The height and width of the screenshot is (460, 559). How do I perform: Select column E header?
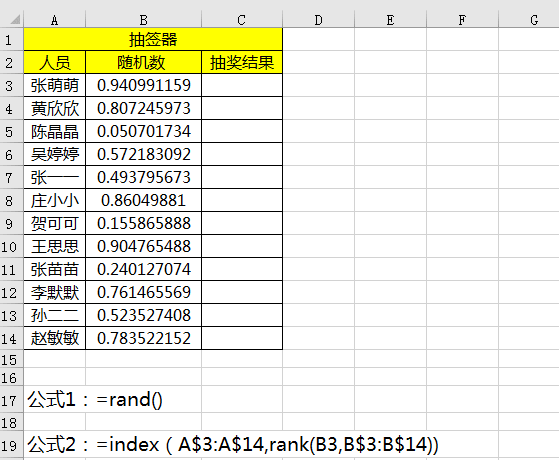391,20
